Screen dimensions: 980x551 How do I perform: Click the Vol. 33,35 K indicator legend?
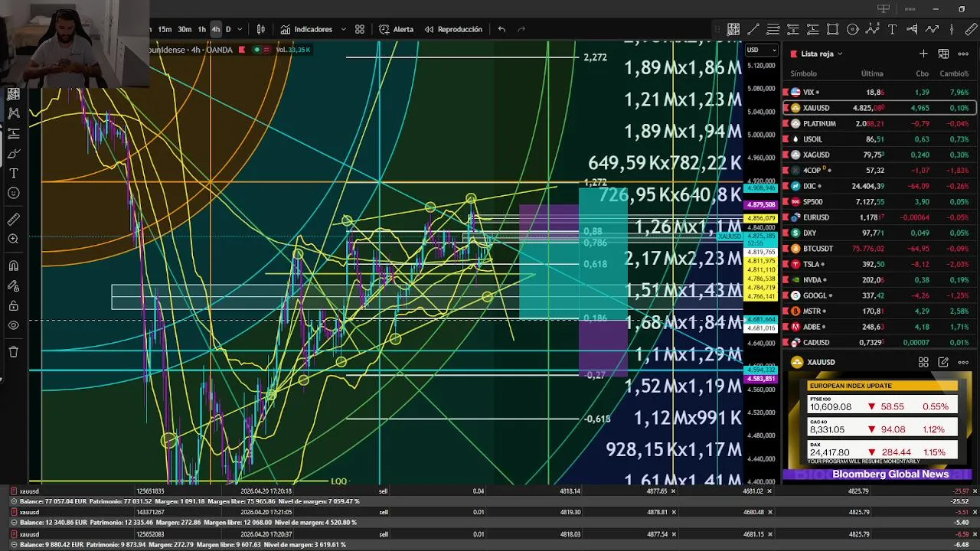pyautogui.click(x=292, y=50)
